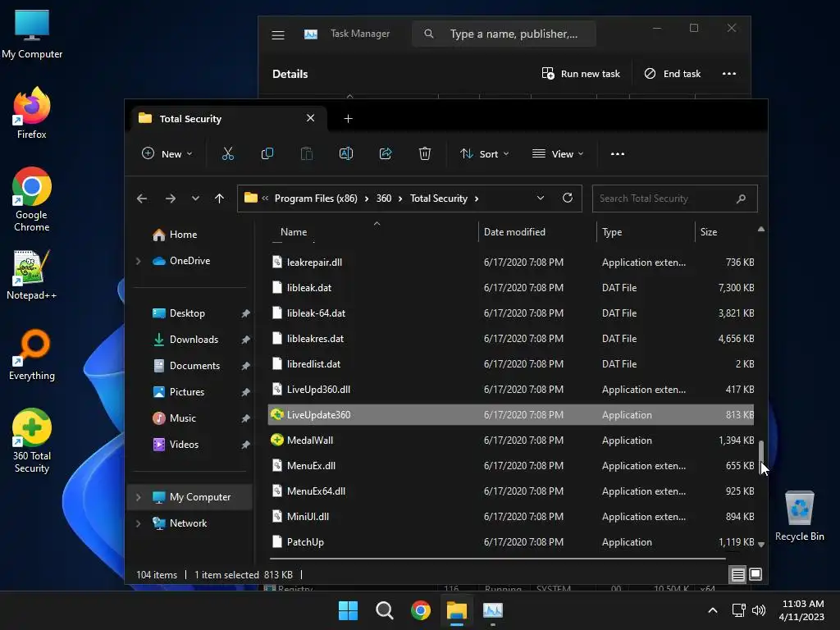
Task: Open My Computer desktop icon
Action: [32, 34]
